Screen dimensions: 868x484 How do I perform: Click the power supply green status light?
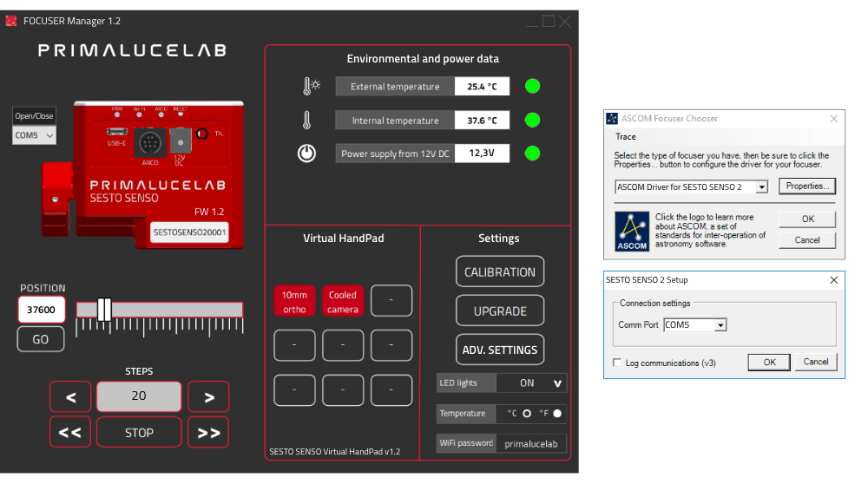[533, 154]
